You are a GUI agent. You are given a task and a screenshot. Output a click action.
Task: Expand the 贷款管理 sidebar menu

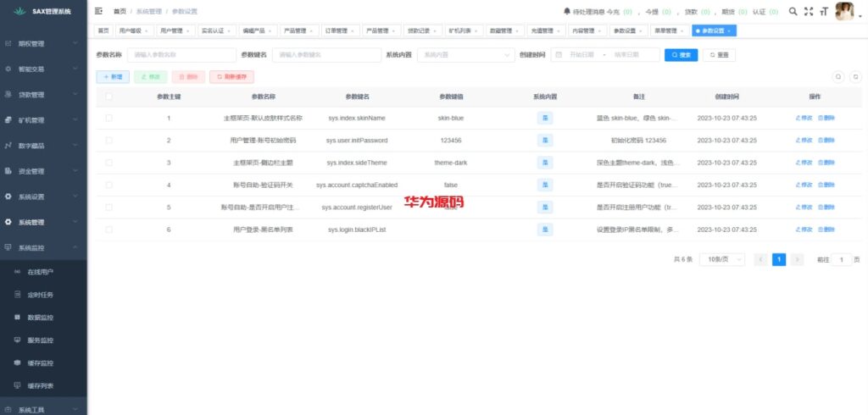[x=43, y=95]
